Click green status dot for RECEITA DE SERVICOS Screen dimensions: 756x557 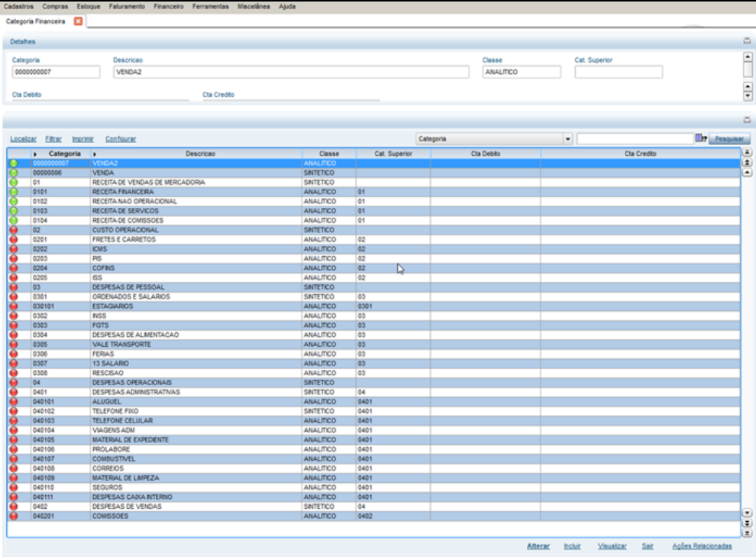click(x=14, y=211)
